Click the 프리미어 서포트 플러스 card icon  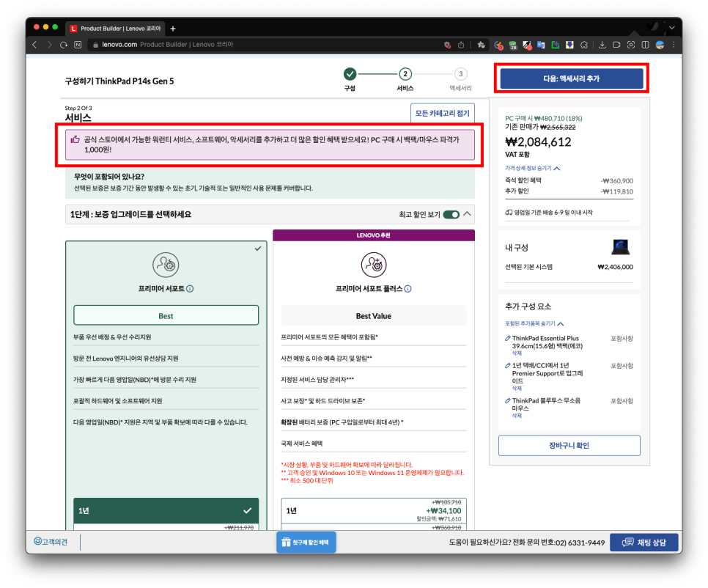374,265
